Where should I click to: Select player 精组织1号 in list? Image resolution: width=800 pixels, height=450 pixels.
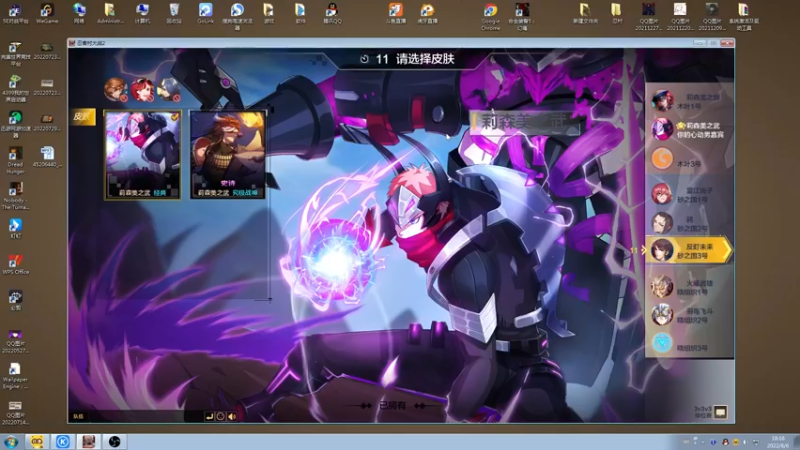689,287
